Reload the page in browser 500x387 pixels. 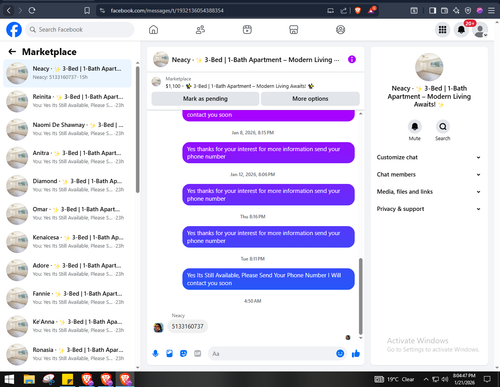(32, 11)
